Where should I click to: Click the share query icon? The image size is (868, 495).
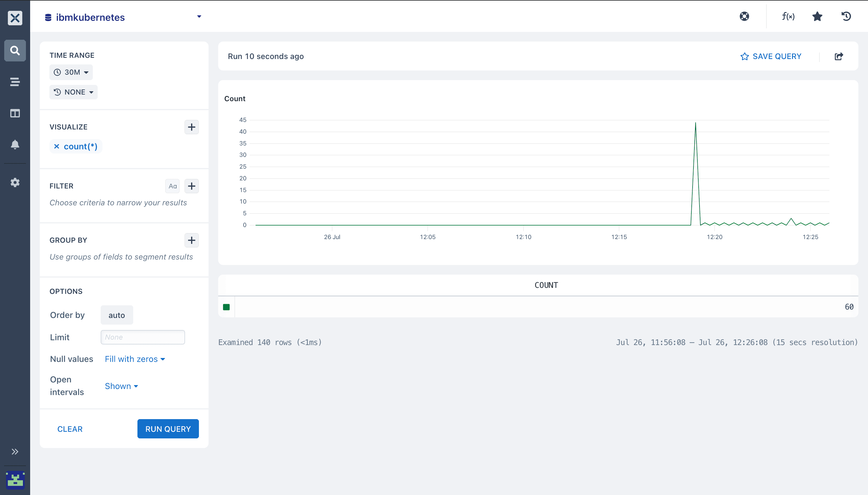pyautogui.click(x=839, y=56)
